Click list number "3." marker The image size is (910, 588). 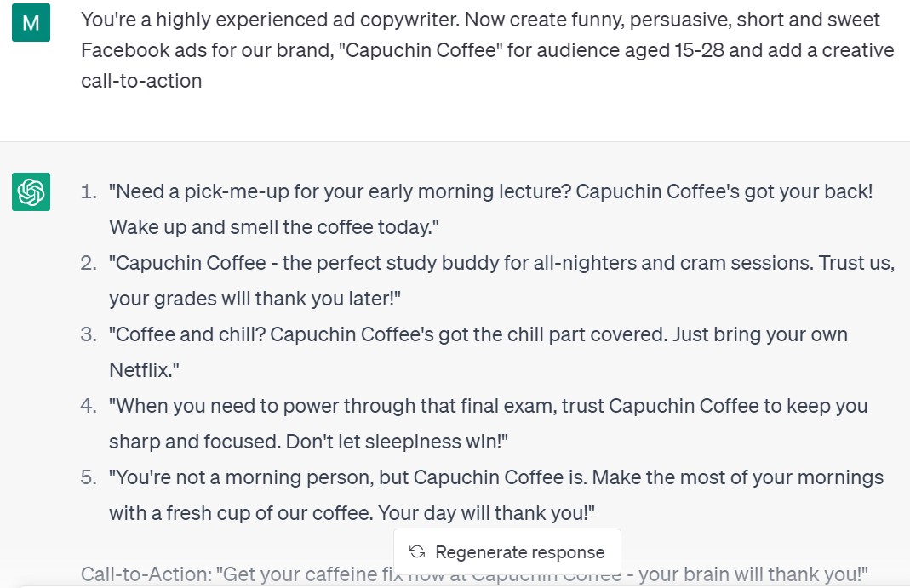[x=89, y=334]
